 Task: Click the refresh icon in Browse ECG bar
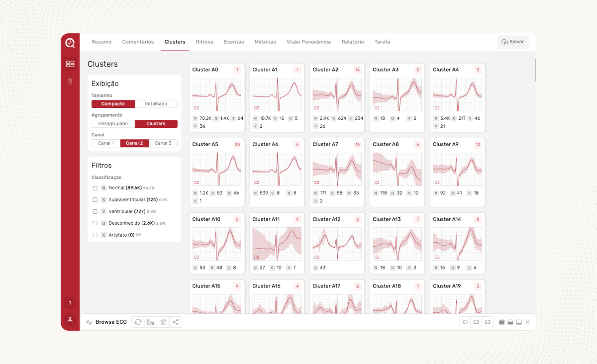[138, 322]
